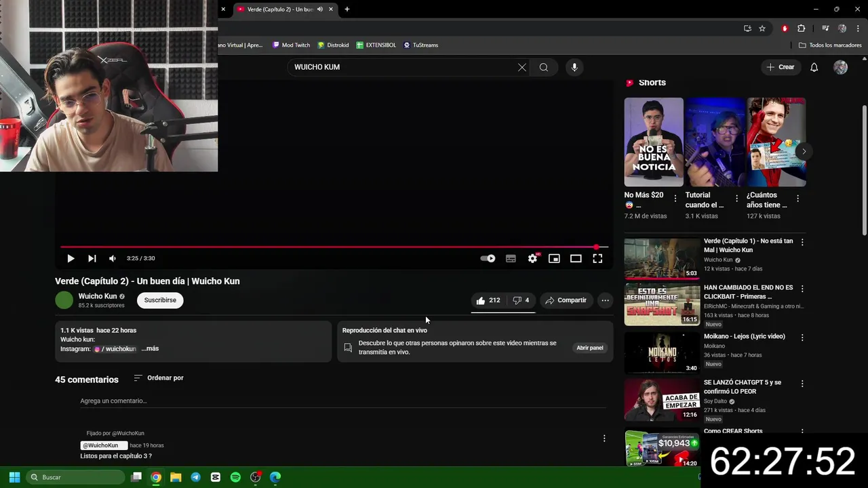Open Mod Twitch bookmark
Image resolution: width=868 pixels, height=488 pixels.
click(291, 45)
